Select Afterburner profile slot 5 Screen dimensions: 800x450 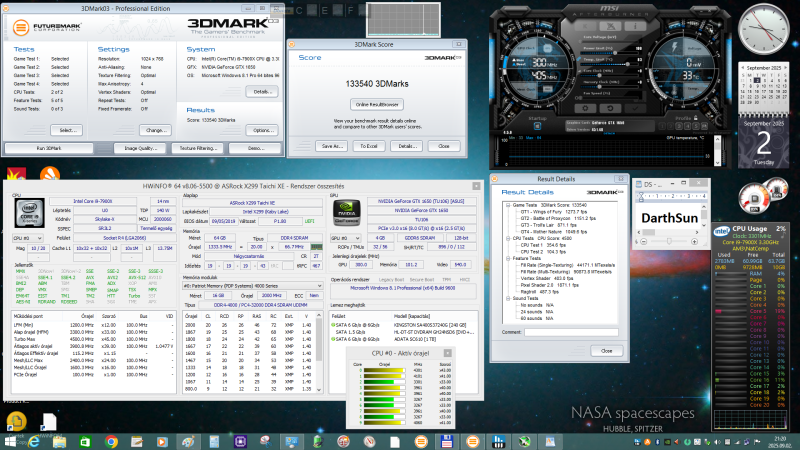pos(696,126)
